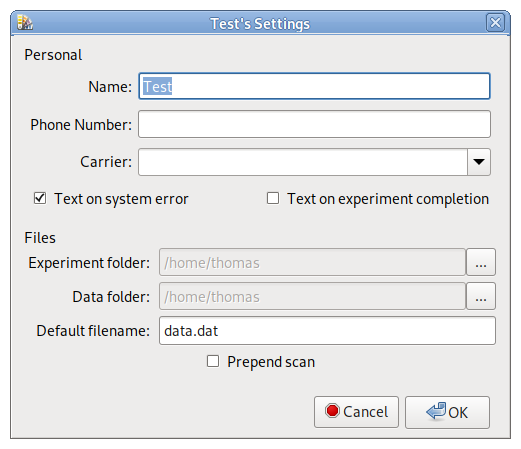Viewport: 521px width, 449px height.
Task: Click the blue return-arrow icon on OK
Action: point(436,411)
